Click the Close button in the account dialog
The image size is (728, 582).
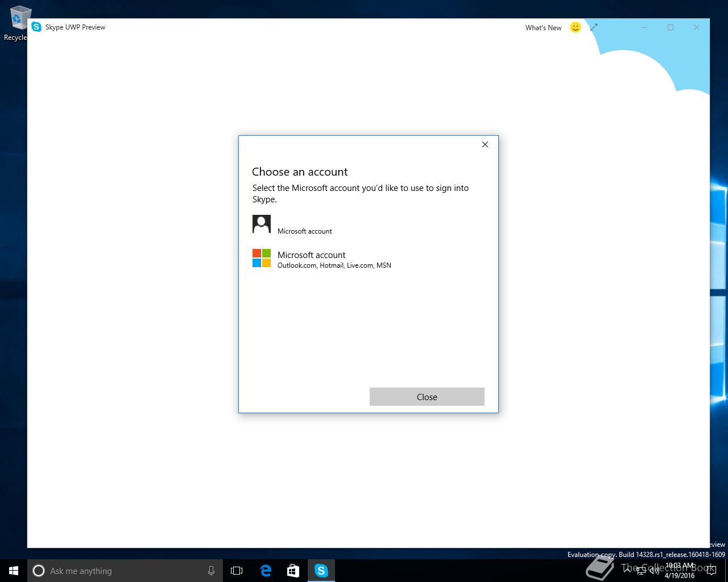click(427, 397)
